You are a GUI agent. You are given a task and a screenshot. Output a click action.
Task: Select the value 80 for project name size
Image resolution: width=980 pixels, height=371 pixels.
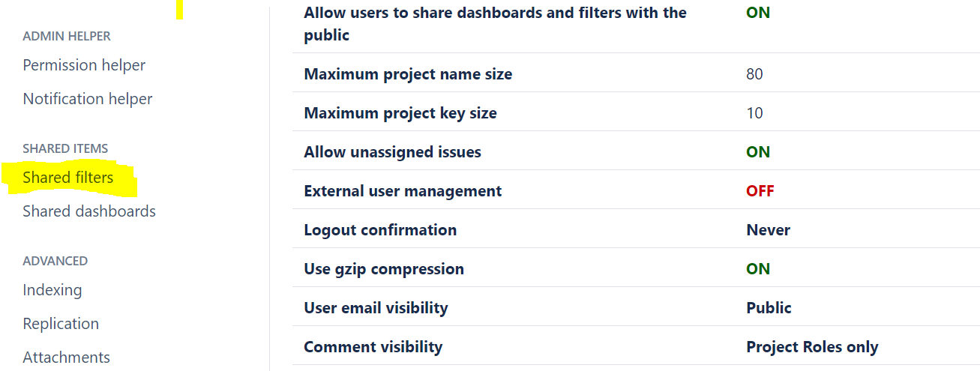coord(755,74)
